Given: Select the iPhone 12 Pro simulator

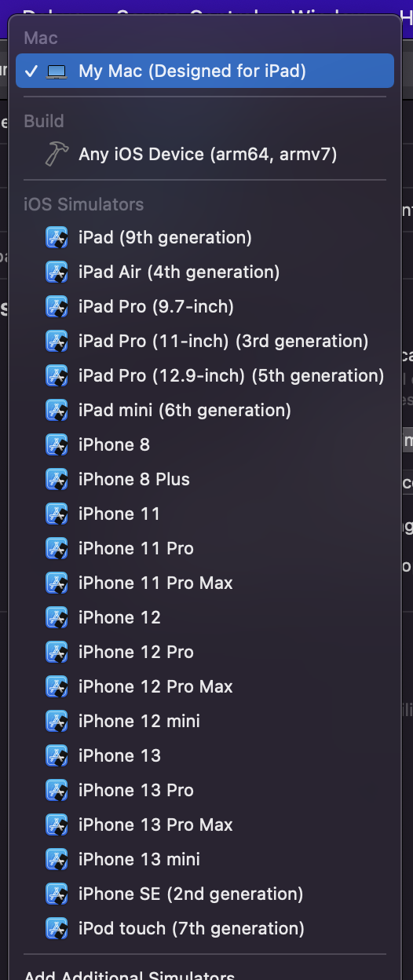Looking at the screenshot, I should click(x=204, y=652).
